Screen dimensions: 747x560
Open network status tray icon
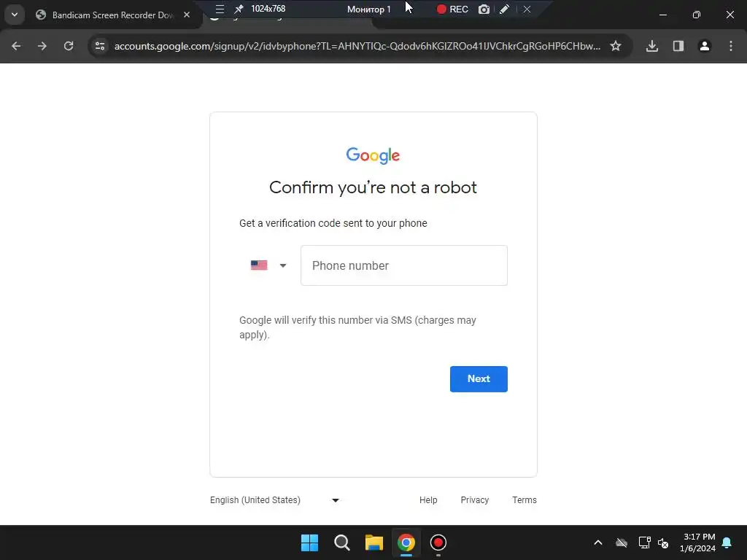[x=644, y=542]
